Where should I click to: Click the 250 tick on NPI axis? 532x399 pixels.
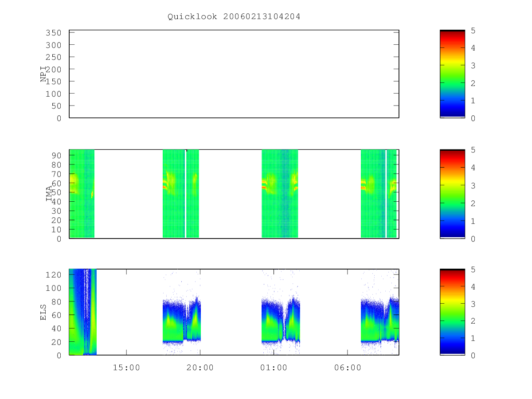point(53,57)
